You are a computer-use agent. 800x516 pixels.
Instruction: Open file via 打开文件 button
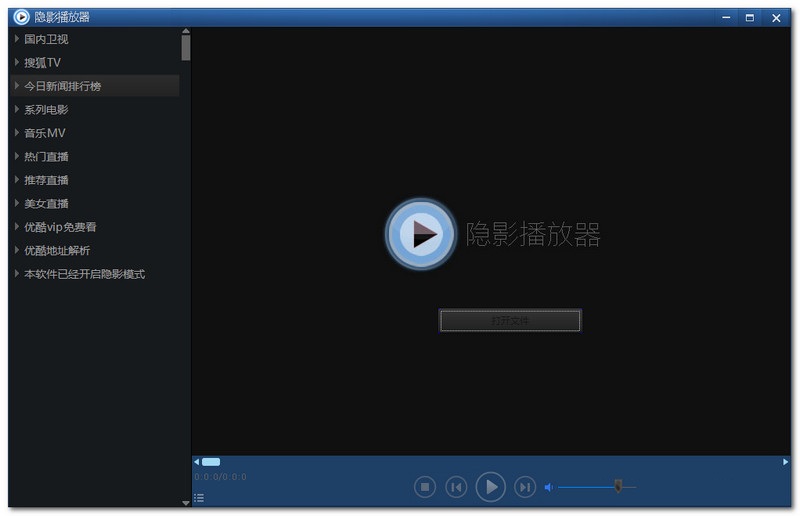click(x=510, y=321)
